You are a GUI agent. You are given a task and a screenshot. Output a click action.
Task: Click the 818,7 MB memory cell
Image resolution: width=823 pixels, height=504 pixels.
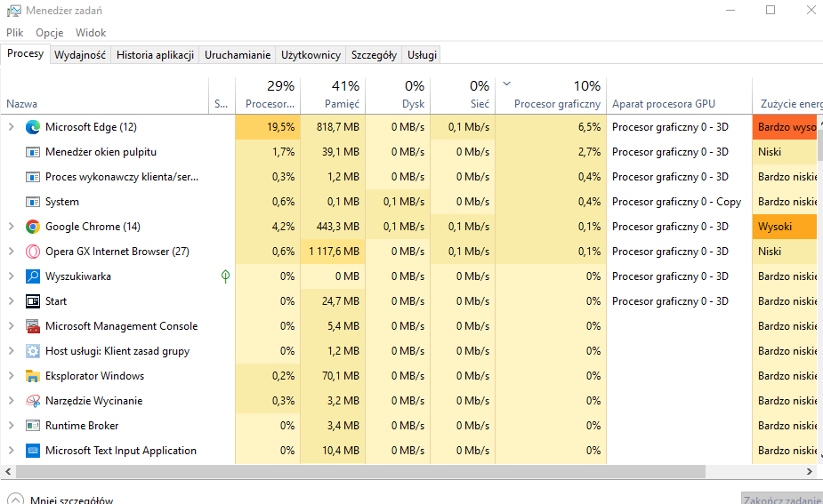[333, 127]
